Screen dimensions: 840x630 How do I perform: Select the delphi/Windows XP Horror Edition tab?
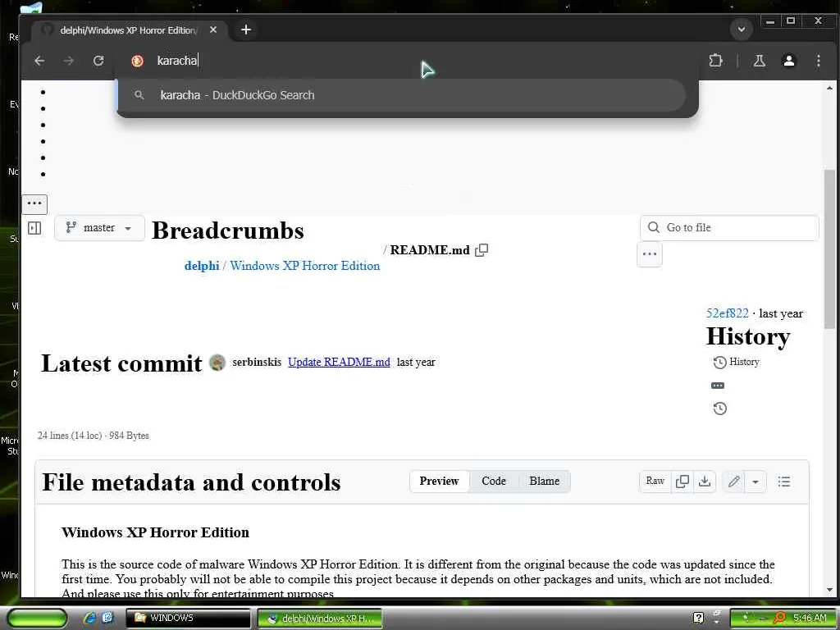129,30
